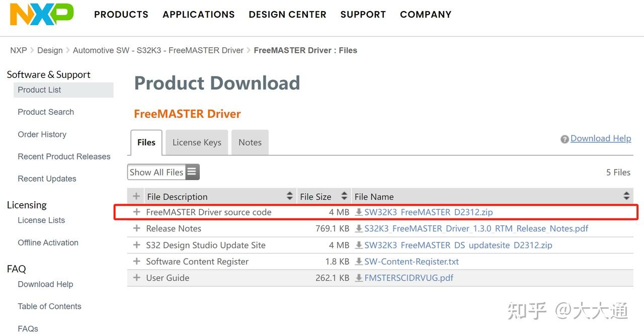Click the plus icon in table header

(136, 196)
